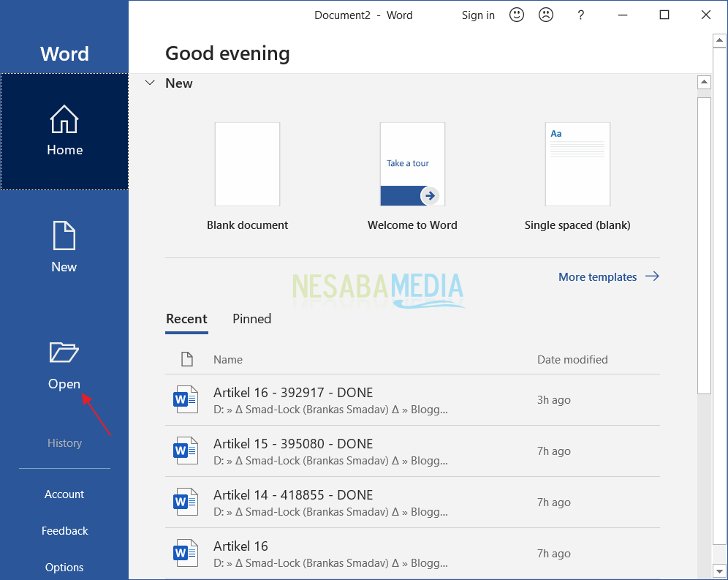Image resolution: width=728 pixels, height=580 pixels.
Task: Click the Sign in link
Action: click(478, 15)
